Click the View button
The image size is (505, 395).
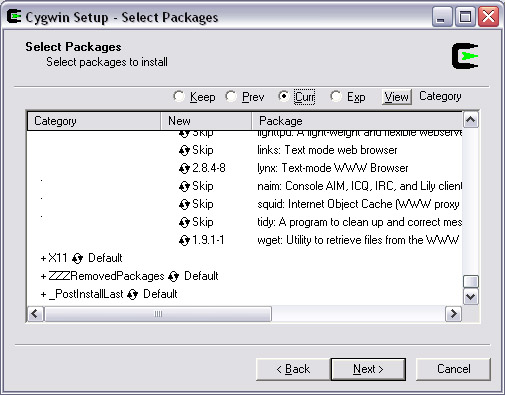click(x=397, y=97)
